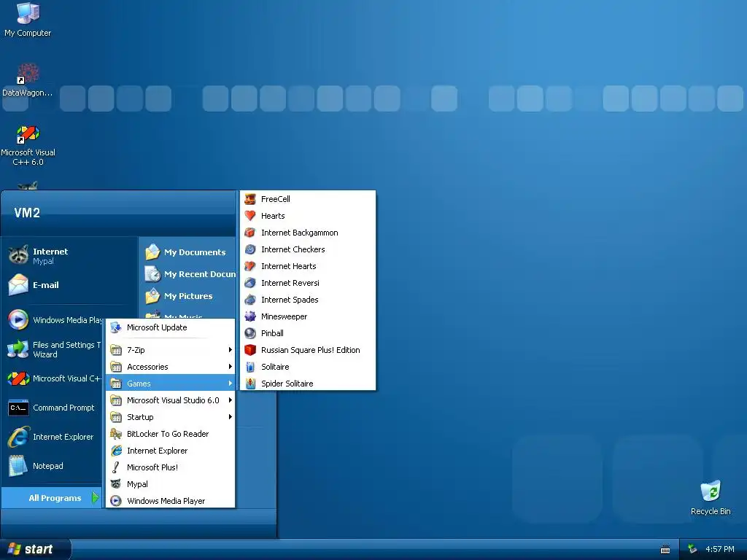
Task: Select the Internet Hearts icon
Action: pos(250,266)
